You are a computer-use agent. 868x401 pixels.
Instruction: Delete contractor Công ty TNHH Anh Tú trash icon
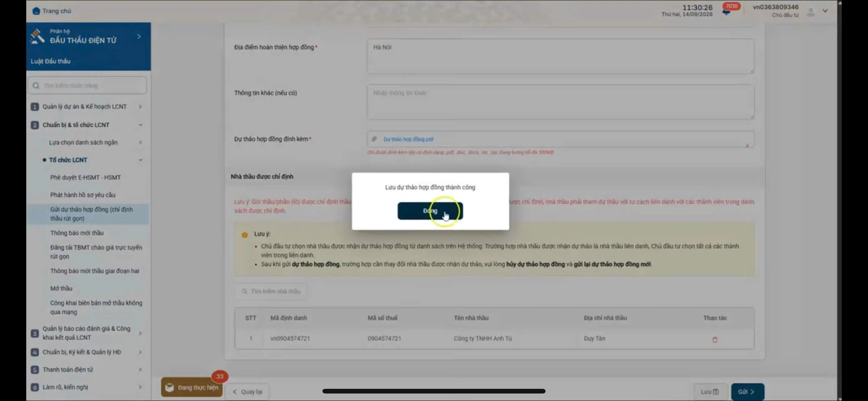coord(715,339)
